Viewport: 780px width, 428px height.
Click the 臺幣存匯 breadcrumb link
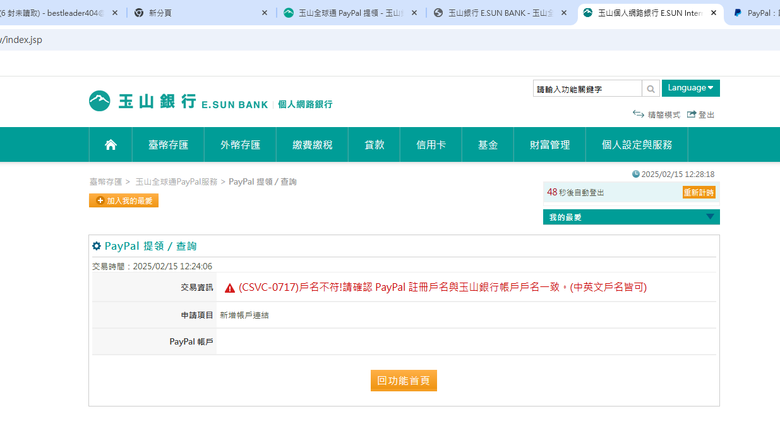105,182
